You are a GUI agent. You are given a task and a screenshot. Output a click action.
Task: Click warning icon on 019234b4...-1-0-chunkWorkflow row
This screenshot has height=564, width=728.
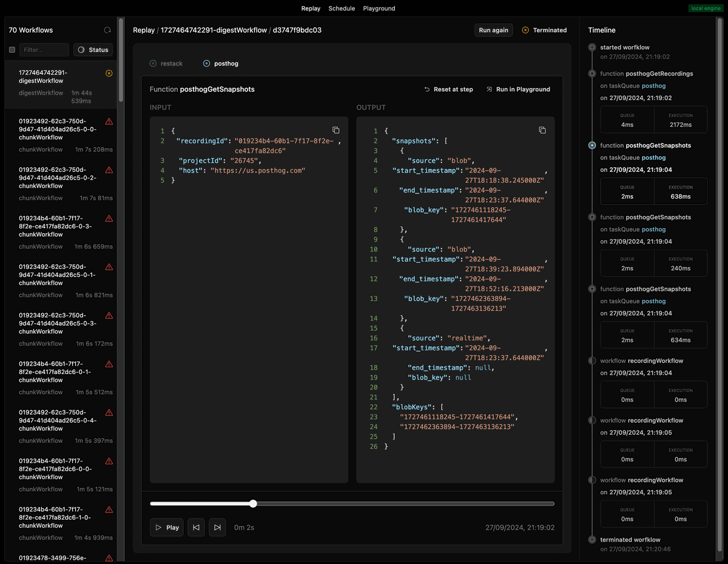(109, 510)
